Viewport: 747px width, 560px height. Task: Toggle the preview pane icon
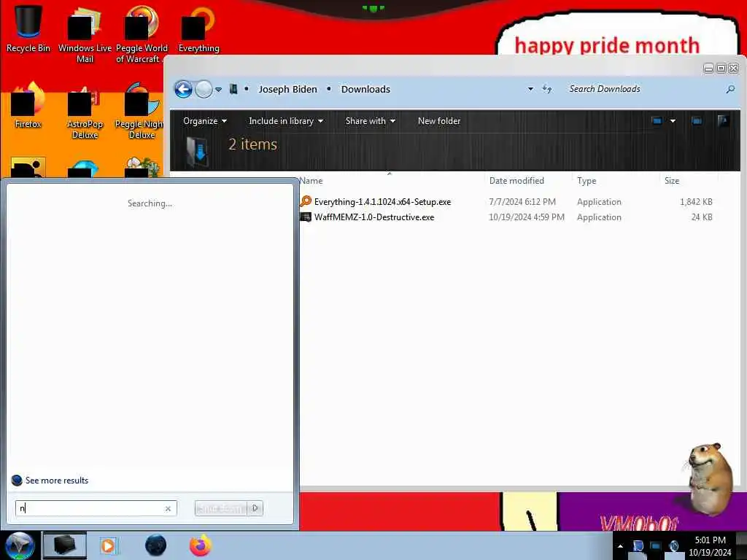pyautogui.click(x=697, y=121)
